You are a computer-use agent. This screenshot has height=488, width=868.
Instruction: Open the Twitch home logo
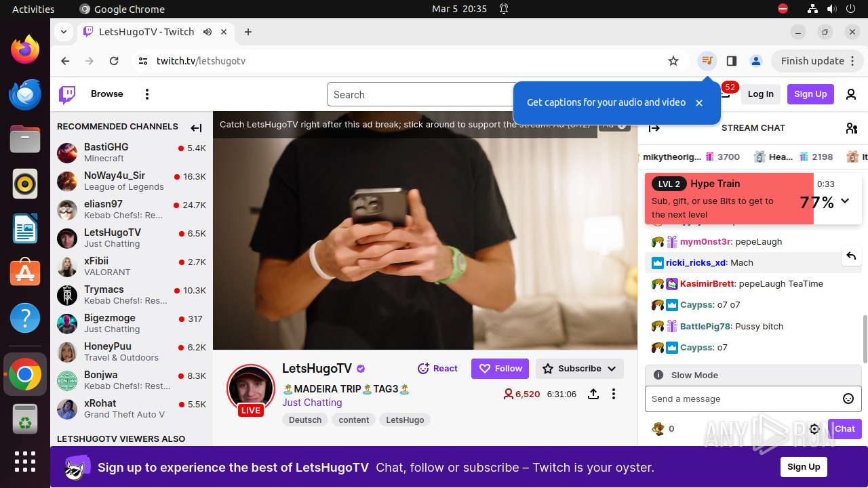point(67,94)
